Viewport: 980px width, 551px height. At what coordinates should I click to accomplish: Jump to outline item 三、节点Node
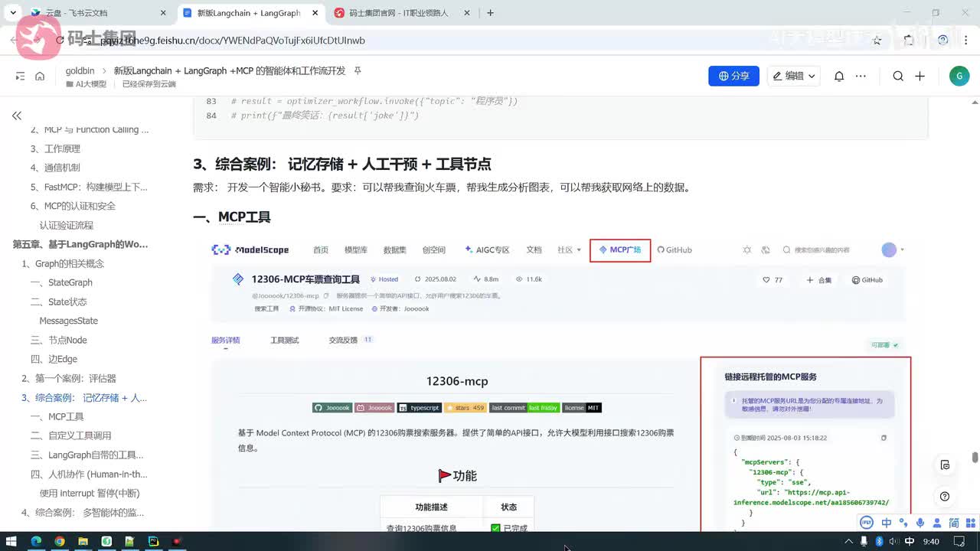(59, 340)
